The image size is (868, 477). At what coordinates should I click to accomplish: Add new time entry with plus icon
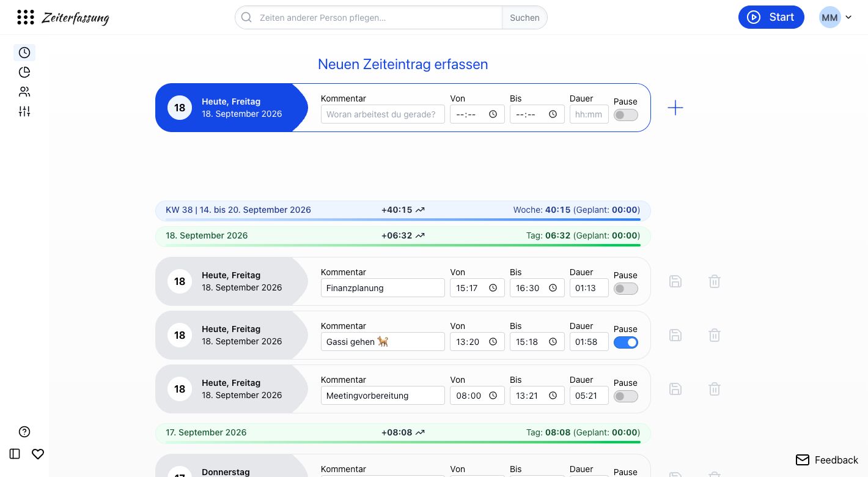[675, 108]
